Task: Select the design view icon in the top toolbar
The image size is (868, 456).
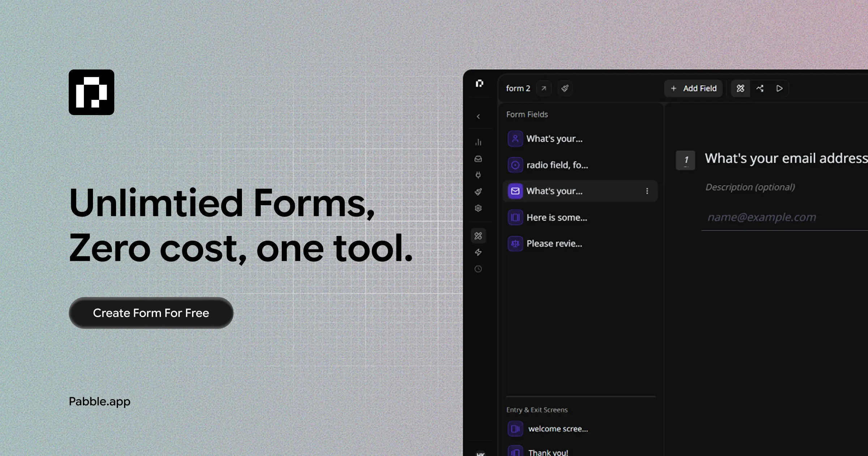Action: coord(741,88)
